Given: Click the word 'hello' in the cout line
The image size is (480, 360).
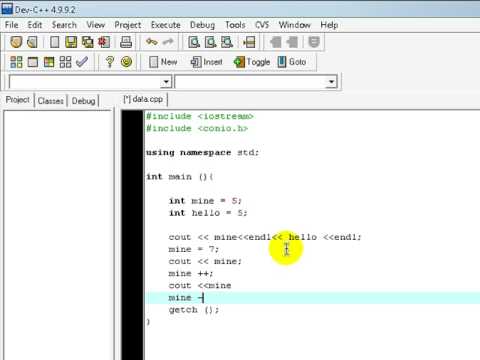Looking at the screenshot, I should tap(303, 237).
